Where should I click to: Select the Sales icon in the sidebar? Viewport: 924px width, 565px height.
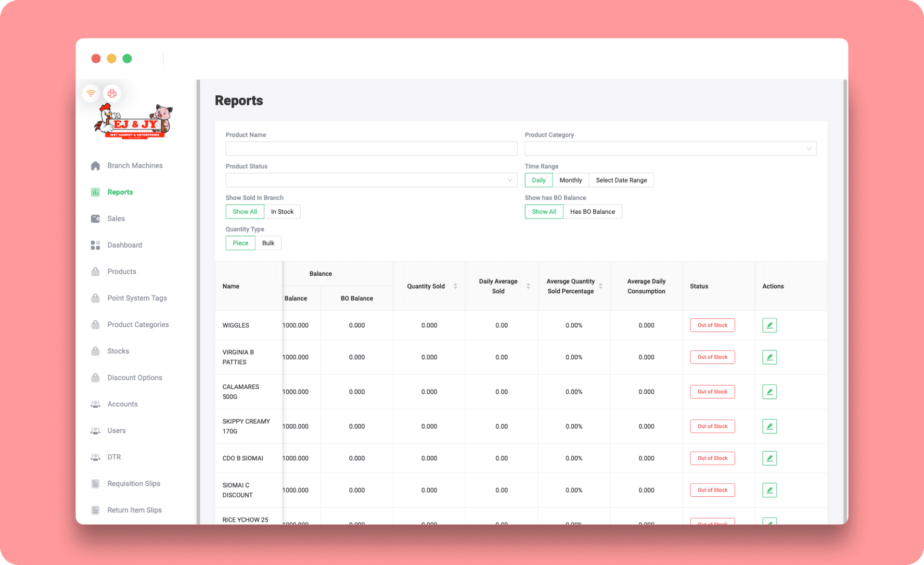[95, 219]
